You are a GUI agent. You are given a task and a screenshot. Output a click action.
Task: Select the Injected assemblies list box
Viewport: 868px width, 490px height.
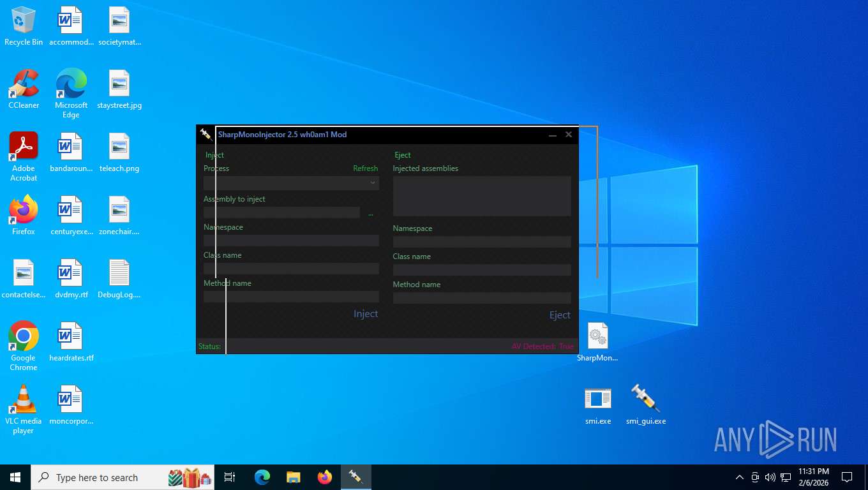point(482,196)
